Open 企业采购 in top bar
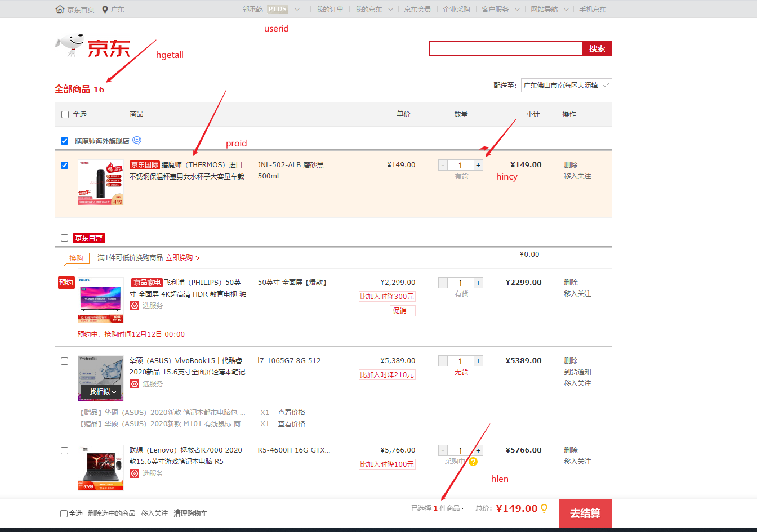 456,10
